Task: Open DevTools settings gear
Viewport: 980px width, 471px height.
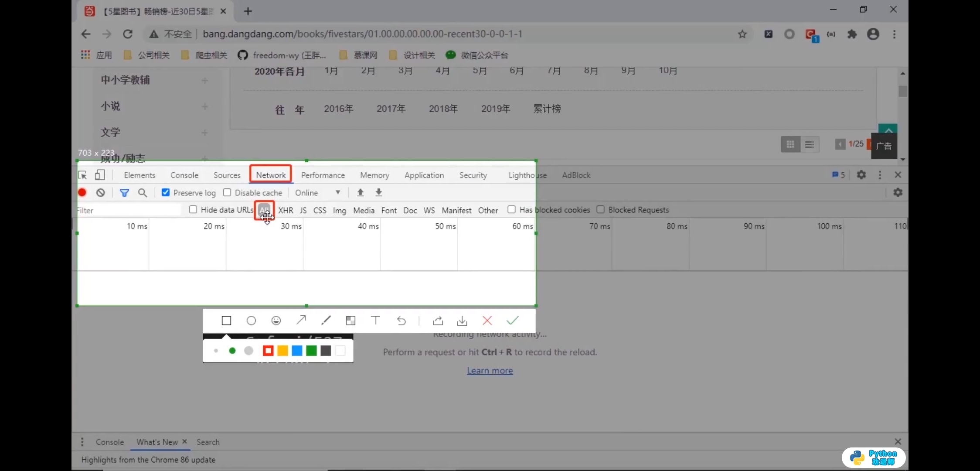Action: point(861,175)
